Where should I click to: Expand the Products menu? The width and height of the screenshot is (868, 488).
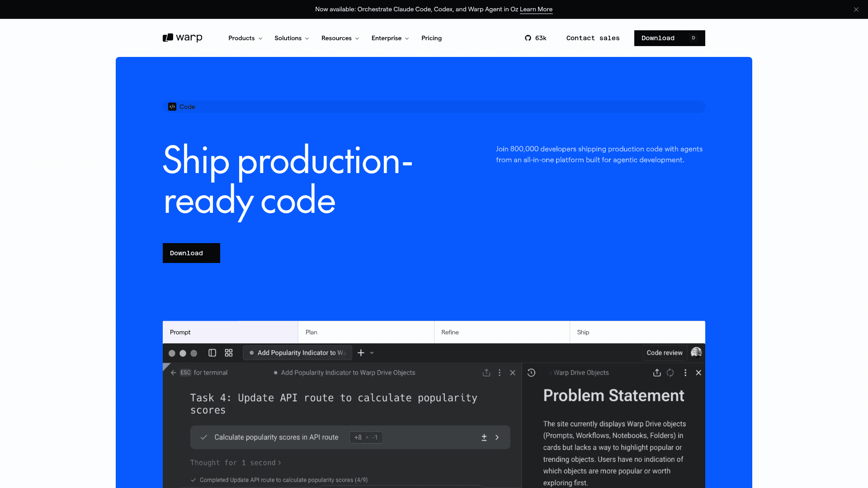tap(245, 38)
